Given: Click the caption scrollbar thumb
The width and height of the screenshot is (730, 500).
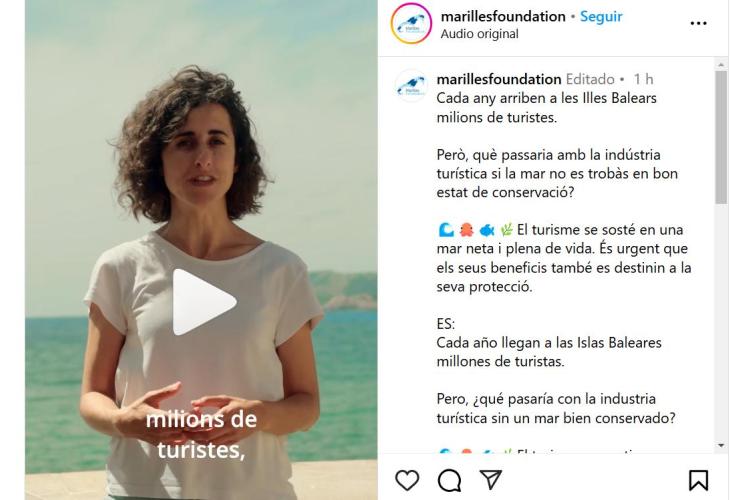Looking at the screenshot, I should (x=721, y=137).
